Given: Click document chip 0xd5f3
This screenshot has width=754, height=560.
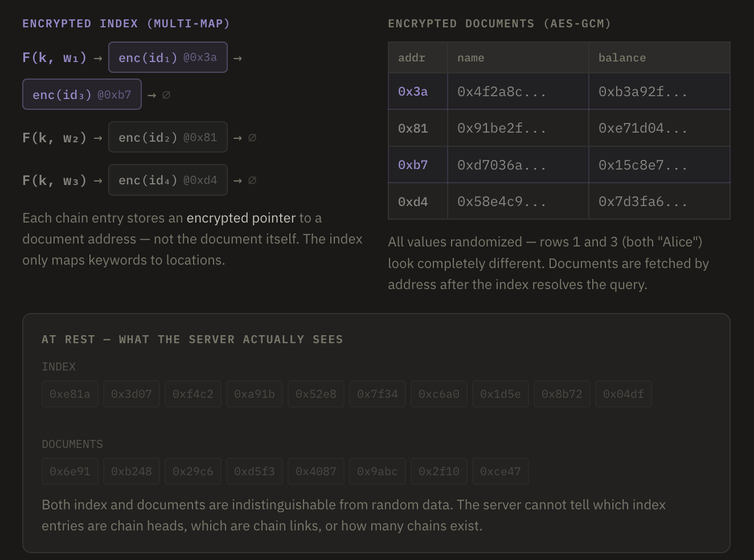Looking at the screenshot, I should (x=255, y=471).
